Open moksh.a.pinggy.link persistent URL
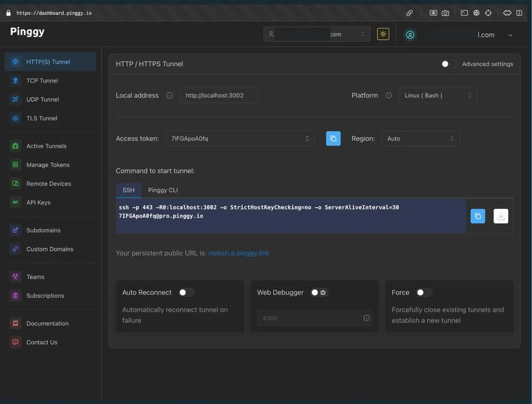This screenshot has height=404, width=532. pyautogui.click(x=239, y=254)
